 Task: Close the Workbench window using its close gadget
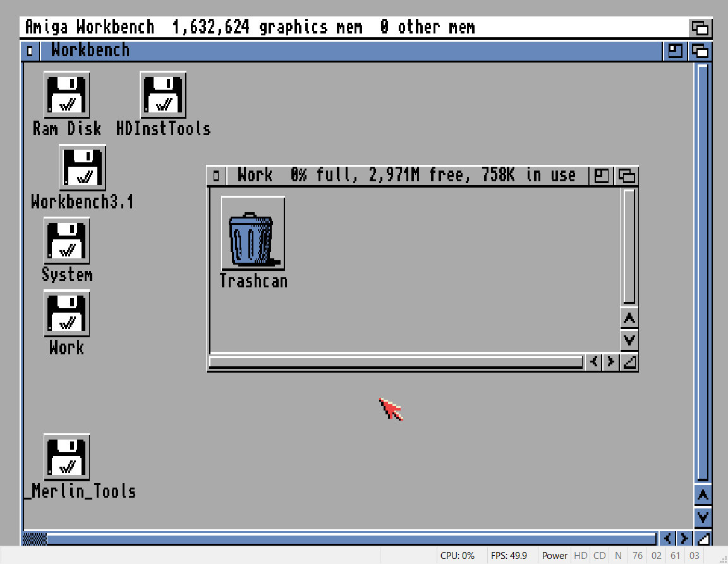click(30, 51)
